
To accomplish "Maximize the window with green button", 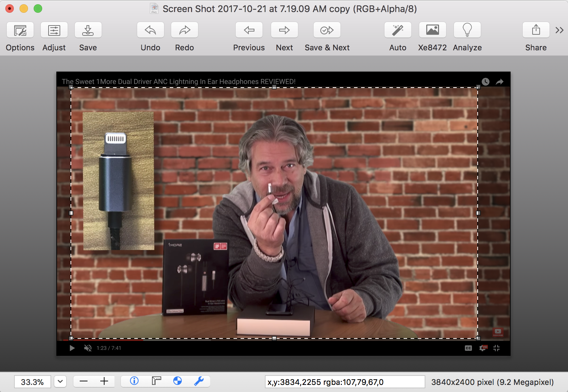I will coord(38,9).
